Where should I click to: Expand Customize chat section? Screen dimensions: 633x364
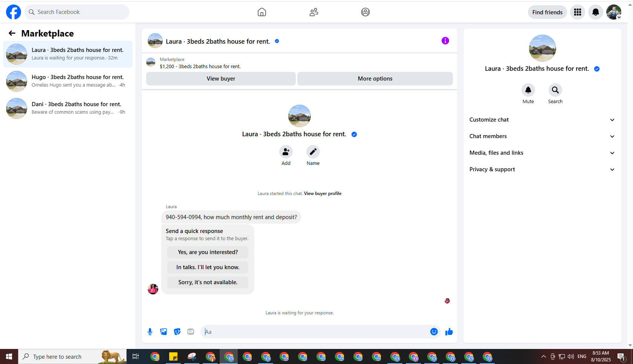[x=542, y=120]
